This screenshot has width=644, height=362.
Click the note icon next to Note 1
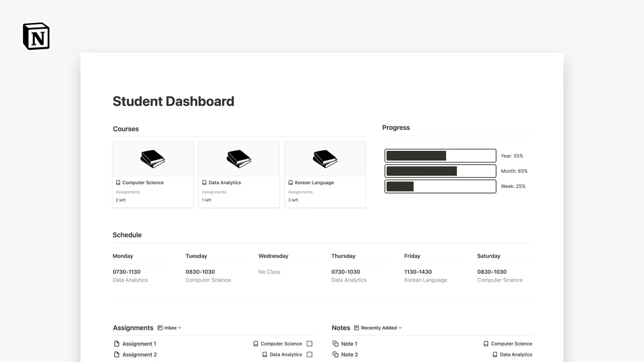pyautogui.click(x=335, y=343)
